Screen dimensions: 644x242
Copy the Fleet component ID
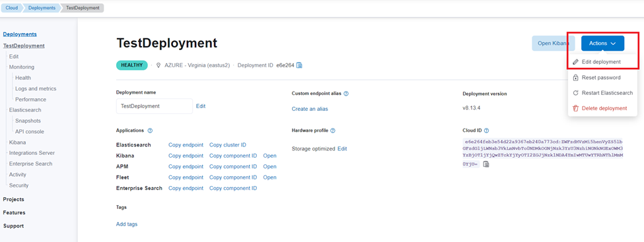tap(233, 177)
